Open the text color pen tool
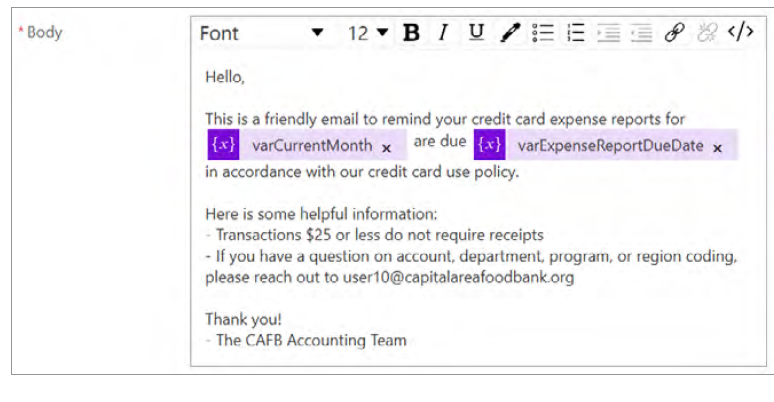This screenshot has height=402, width=774. (510, 33)
